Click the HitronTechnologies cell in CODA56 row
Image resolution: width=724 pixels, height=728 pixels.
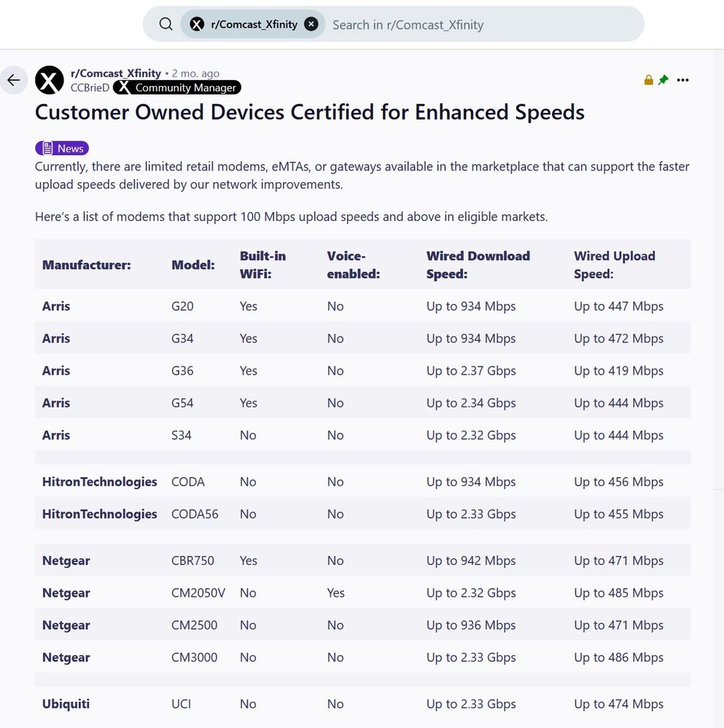(x=100, y=514)
